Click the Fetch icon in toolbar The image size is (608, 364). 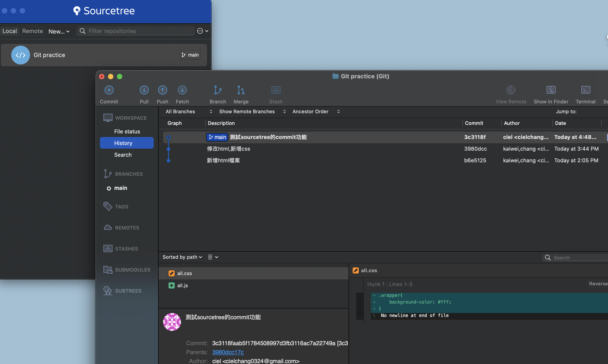182,94
